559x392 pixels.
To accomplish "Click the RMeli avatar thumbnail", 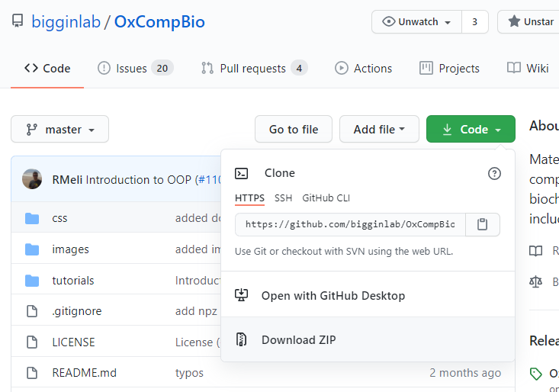I will [x=32, y=179].
